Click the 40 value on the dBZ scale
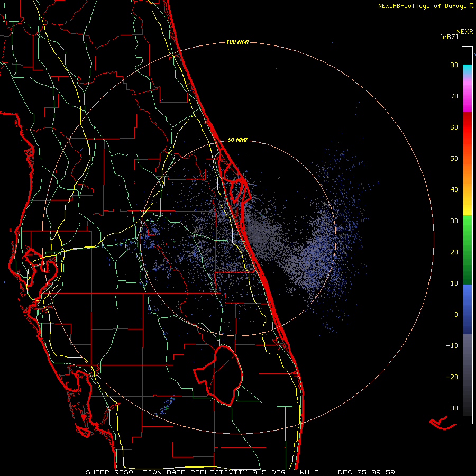Viewport: 476px width, 476px height. (x=454, y=190)
